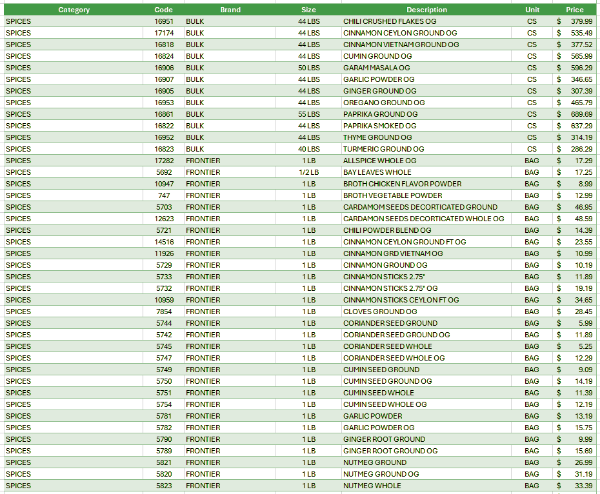Select the CINNAMON STICKS CEYLON FT OG cell
Image resolution: width=600 pixels, height=494 pixels.
[400, 300]
